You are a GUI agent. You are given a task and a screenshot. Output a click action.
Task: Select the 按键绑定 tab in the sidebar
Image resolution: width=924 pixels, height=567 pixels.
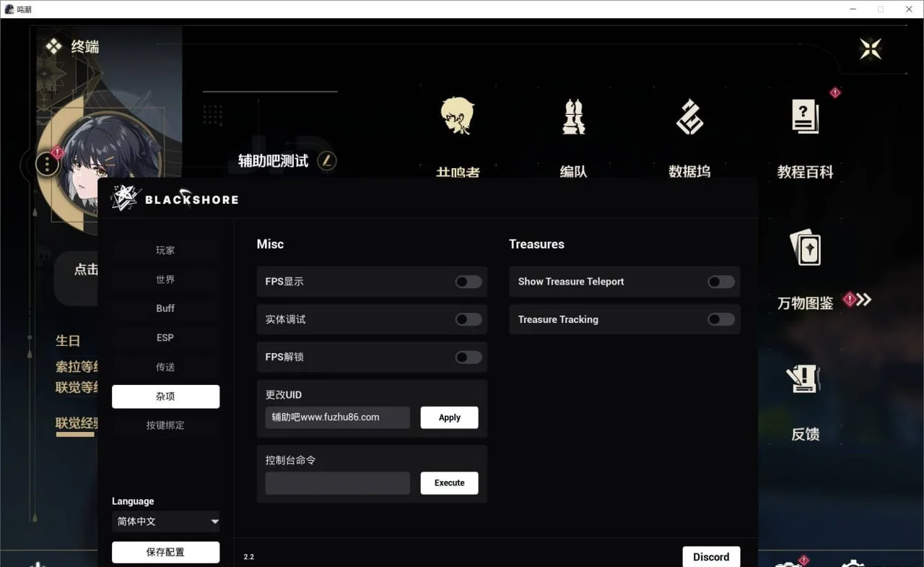[x=166, y=425]
